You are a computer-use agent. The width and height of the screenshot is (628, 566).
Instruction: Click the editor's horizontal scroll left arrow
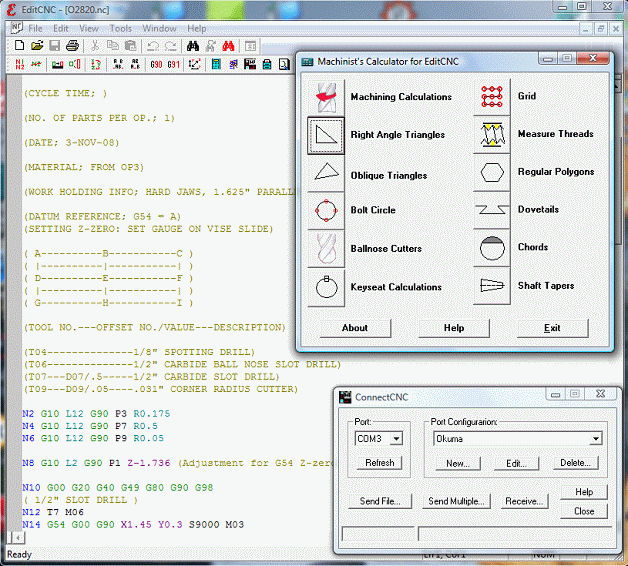16,538
